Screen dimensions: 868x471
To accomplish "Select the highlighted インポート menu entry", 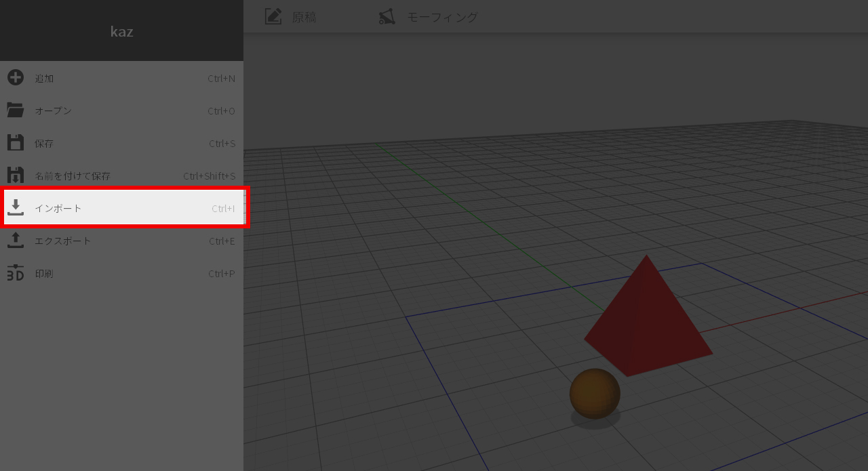I will [122, 208].
